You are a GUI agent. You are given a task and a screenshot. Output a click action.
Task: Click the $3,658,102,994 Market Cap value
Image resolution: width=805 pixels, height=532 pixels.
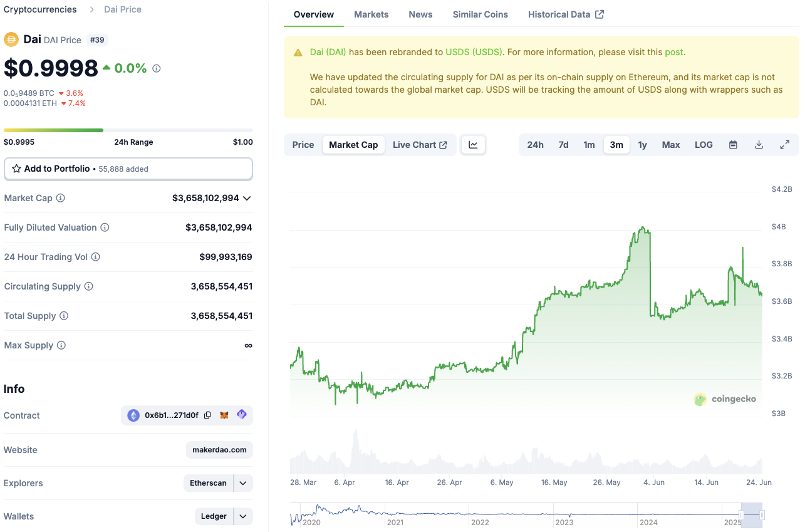pos(205,198)
